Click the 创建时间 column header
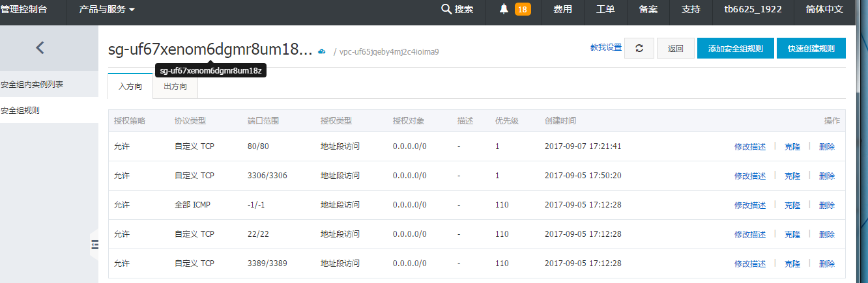The image size is (868, 283). click(560, 121)
